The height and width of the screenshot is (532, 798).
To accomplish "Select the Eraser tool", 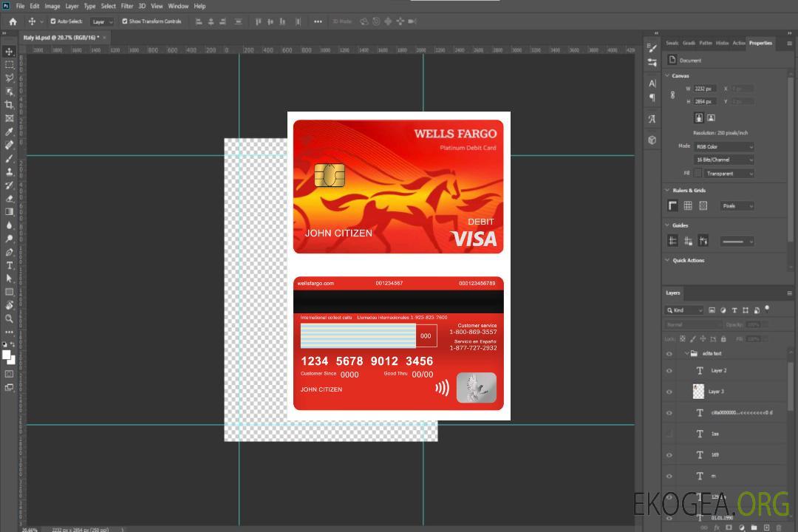I will tap(9, 199).
